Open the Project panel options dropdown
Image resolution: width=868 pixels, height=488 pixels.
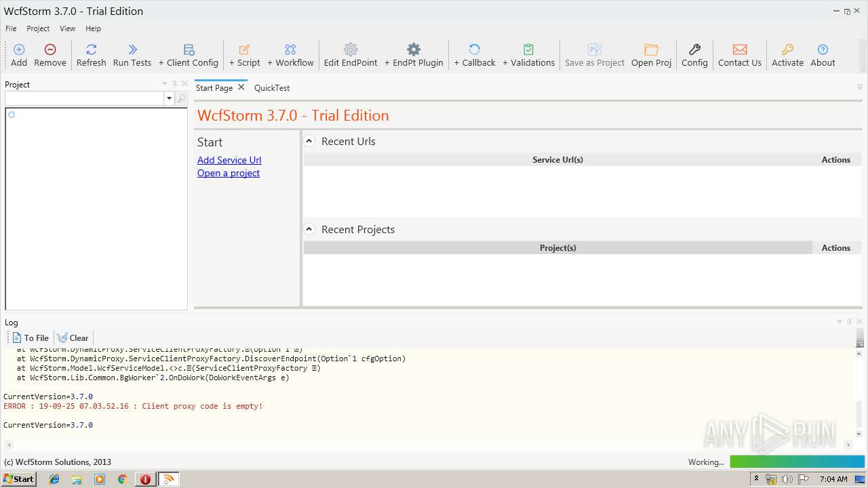(164, 84)
